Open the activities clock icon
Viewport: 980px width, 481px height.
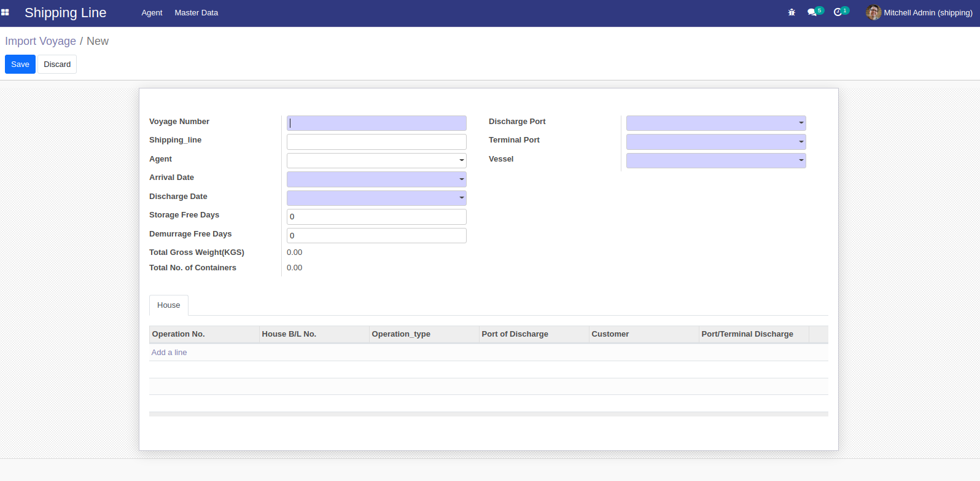[x=838, y=12]
